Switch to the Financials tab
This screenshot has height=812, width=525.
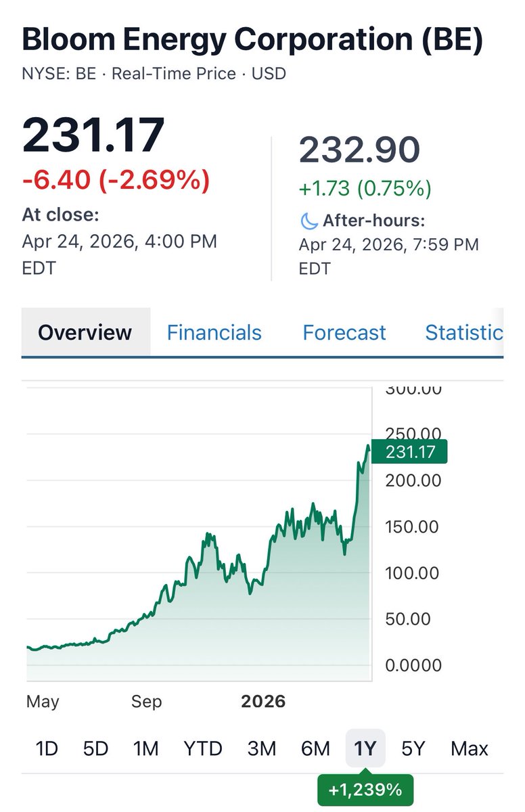[x=214, y=332]
